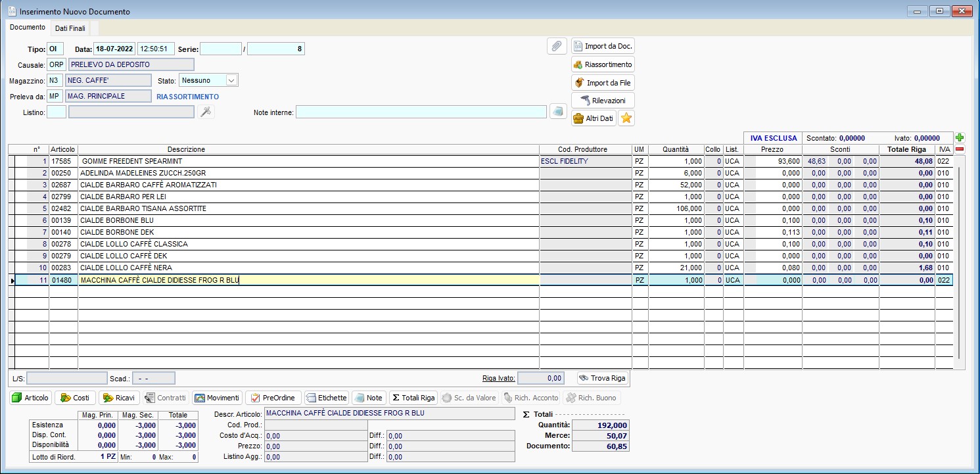
Task: Click the yellow star favorites icon
Action: 626,118
